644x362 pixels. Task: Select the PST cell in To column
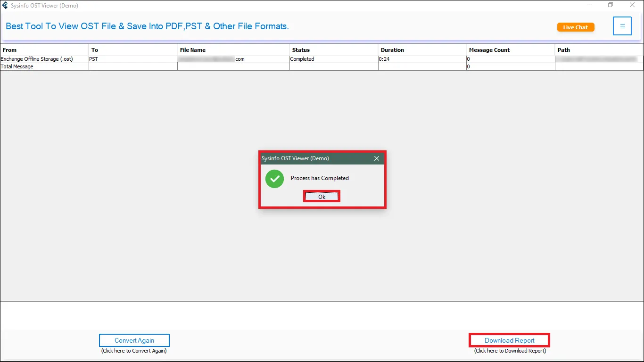pyautogui.click(x=133, y=59)
